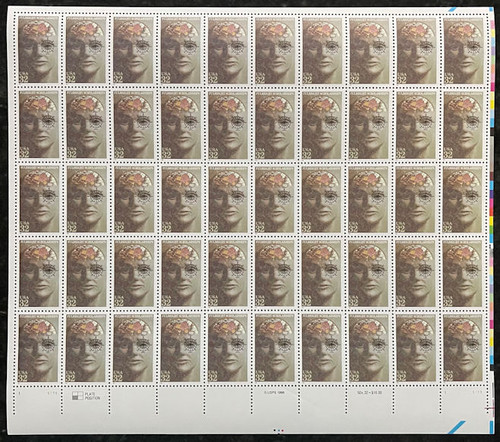The image size is (500, 442).
Task: Click the plate position diagram icon
Action: [x=77, y=396]
